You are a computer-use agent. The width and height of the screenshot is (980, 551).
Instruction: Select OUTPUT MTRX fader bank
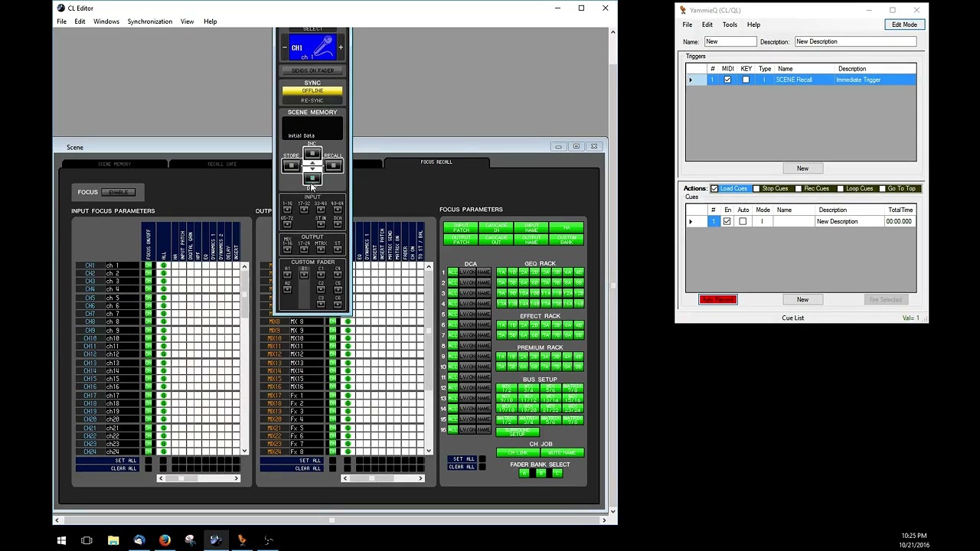pos(321,249)
